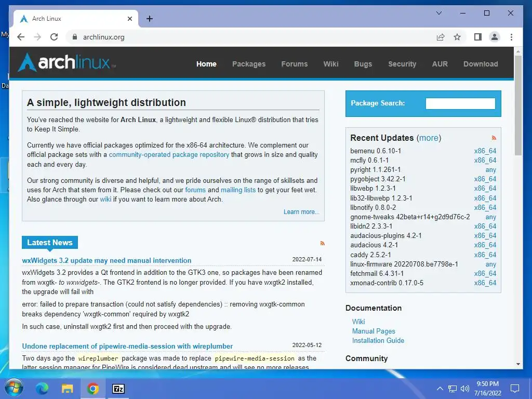Click the (more) link beside Recent Updates
The image size is (532, 399).
pos(429,138)
